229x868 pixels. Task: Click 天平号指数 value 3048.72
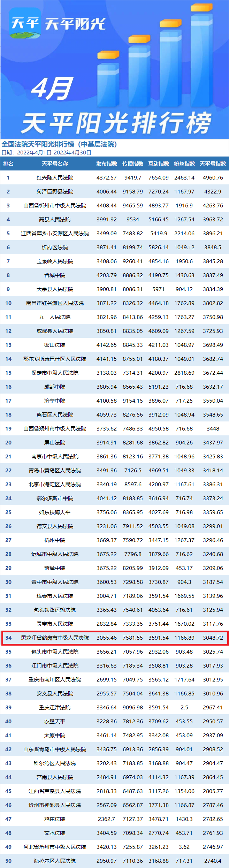coord(213,638)
